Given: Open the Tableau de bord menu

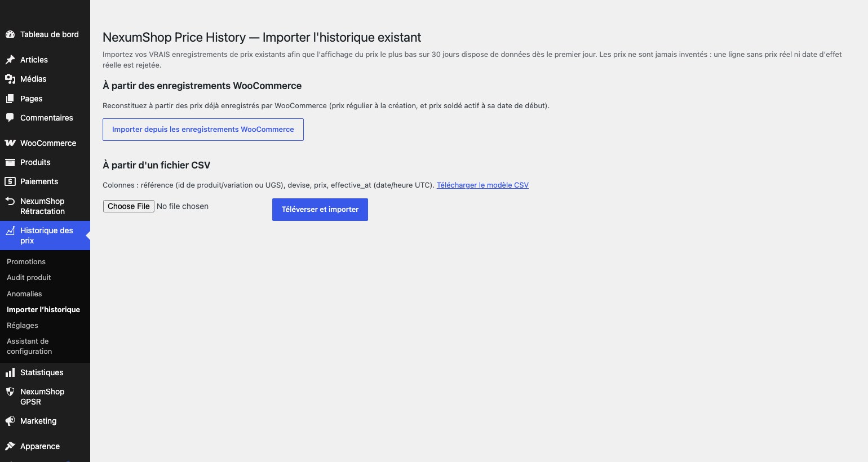Looking at the screenshot, I should (45, 34).
